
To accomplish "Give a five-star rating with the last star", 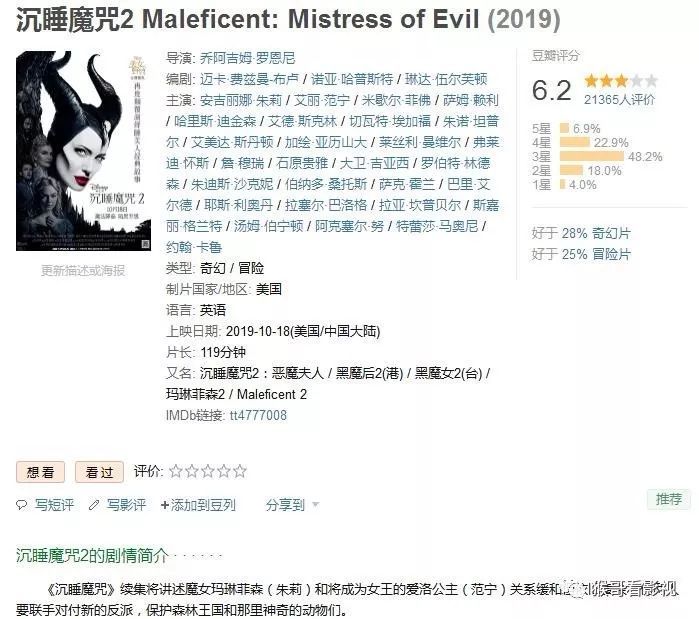I will [240, 471].
